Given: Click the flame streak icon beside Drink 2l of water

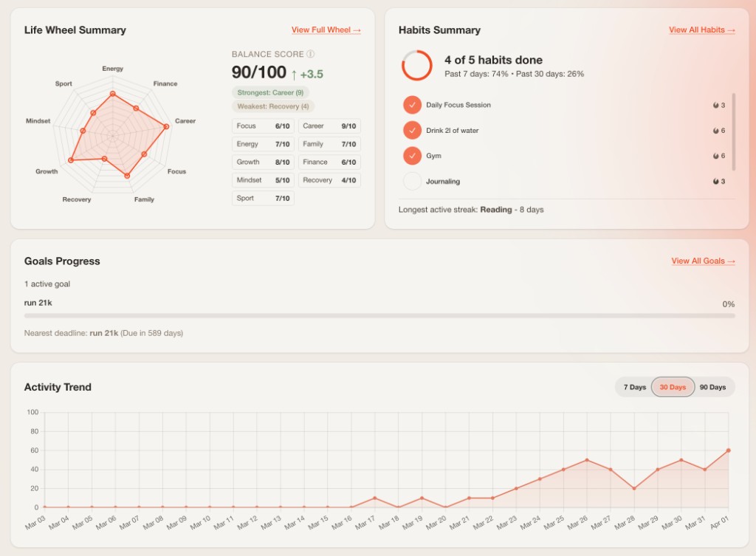Looking at the screenshot, I should point(715,131).
